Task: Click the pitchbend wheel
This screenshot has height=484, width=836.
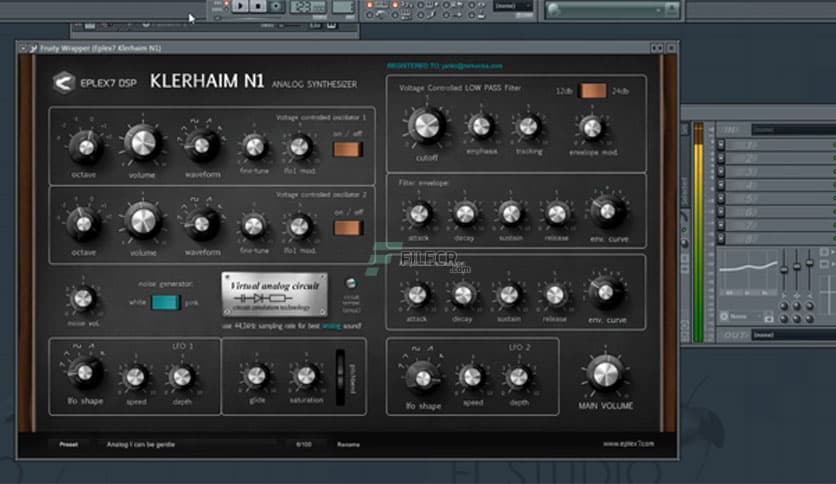Action: click(x=340, y=377)
